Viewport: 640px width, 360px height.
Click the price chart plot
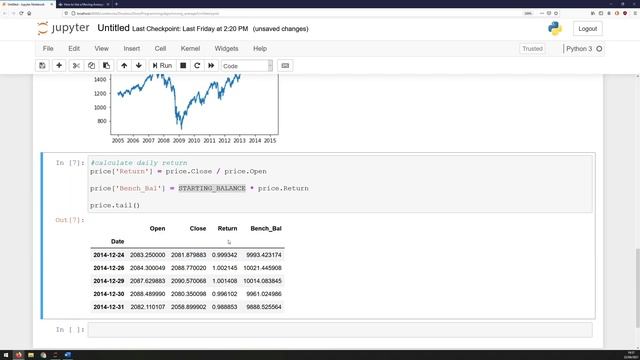(194, 104)
